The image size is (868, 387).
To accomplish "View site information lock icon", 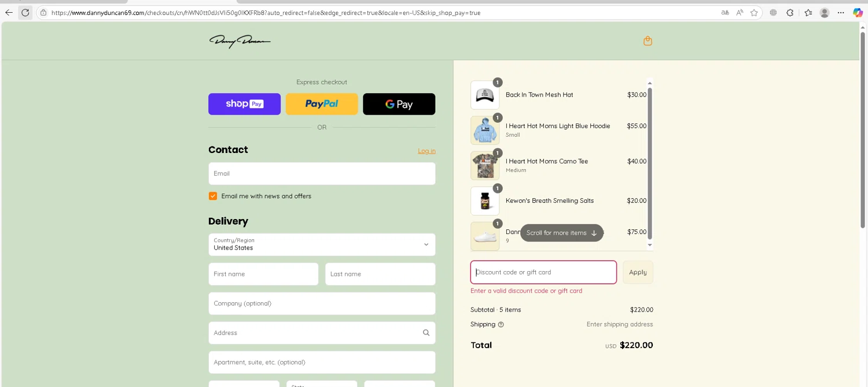I will [43, 12].
